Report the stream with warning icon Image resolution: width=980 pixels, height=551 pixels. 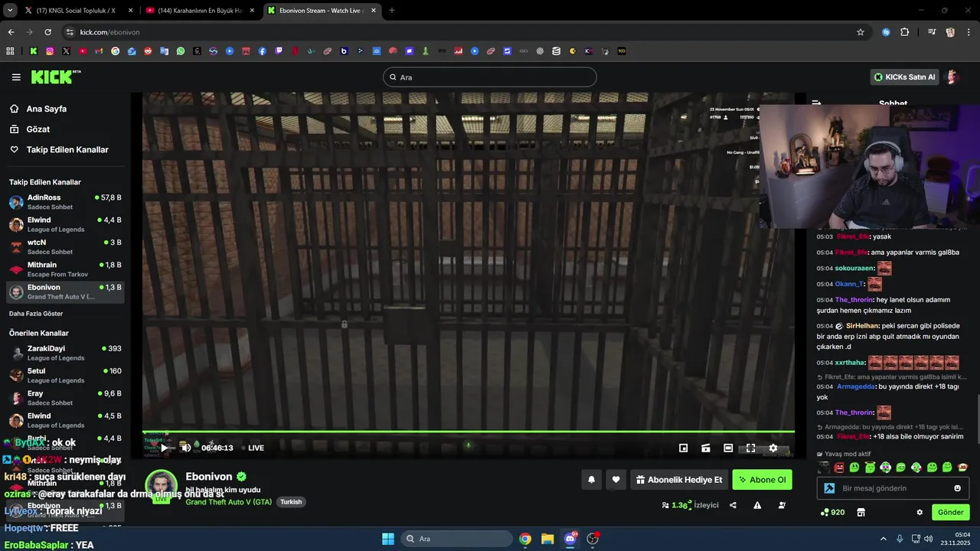coord(757,505)
